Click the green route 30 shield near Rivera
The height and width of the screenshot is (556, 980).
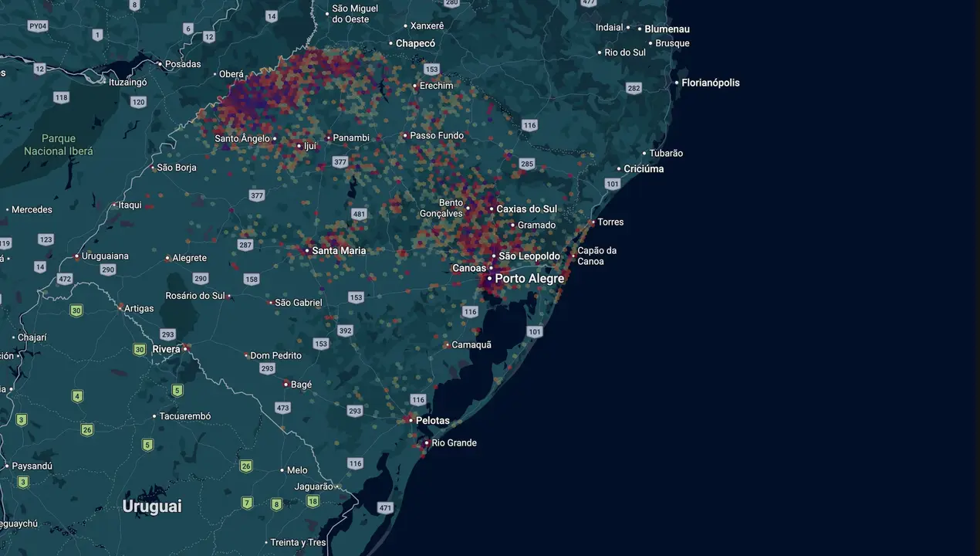pos(140,350)
